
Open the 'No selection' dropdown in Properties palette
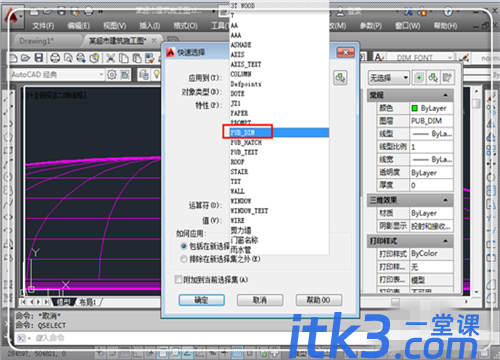(x=388, y=78)
